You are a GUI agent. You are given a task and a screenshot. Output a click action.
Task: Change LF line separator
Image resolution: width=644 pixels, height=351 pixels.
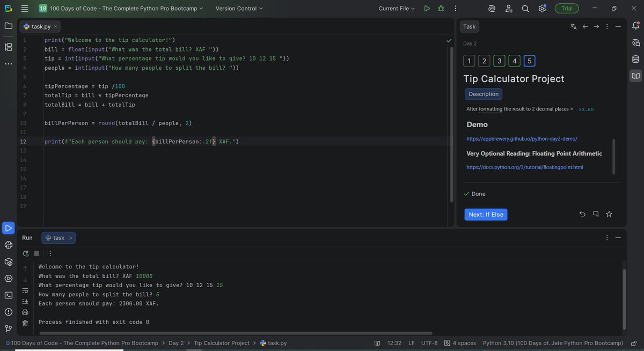[x=412, y=343]
